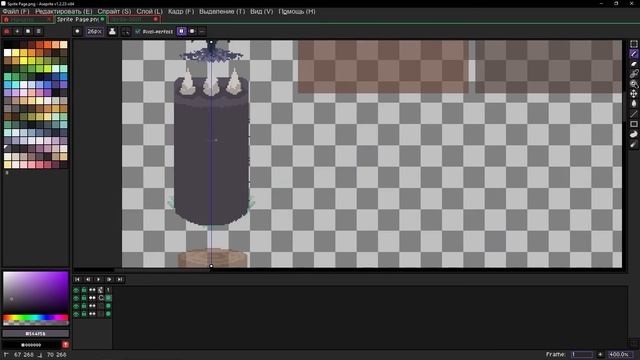The width and height of the screenshot is (640, 360).
Task: Go to the first frame
Action: coord(77,279)
